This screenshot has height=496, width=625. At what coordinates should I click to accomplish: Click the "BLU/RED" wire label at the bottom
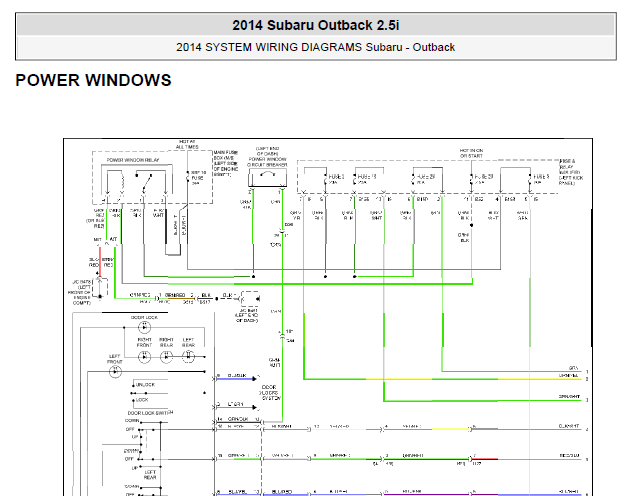(282, 492)
